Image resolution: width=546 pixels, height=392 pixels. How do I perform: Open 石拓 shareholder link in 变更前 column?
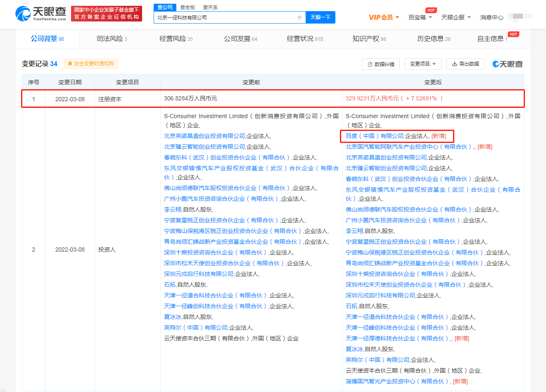[170, 285]
